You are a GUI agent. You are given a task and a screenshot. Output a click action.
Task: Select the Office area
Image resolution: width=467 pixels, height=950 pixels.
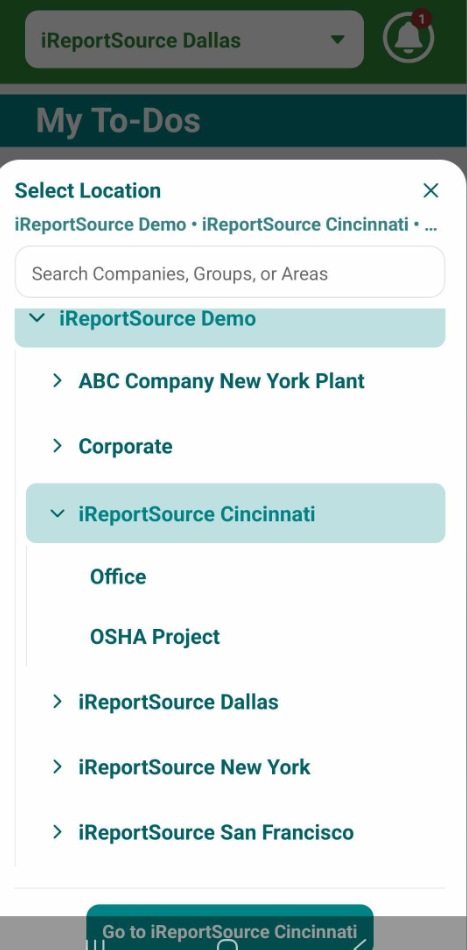click(118, 576)
